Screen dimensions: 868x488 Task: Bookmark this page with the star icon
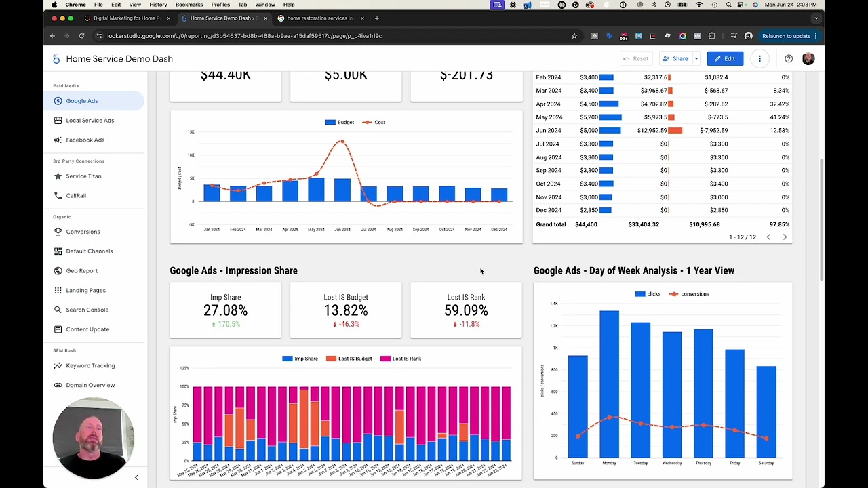[x=574, y=36]
